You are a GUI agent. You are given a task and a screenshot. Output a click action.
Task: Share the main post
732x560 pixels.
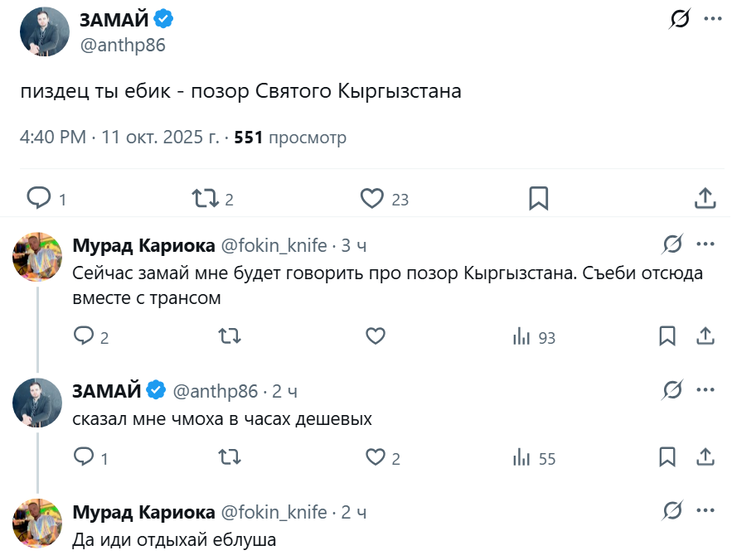pos(704,198)
